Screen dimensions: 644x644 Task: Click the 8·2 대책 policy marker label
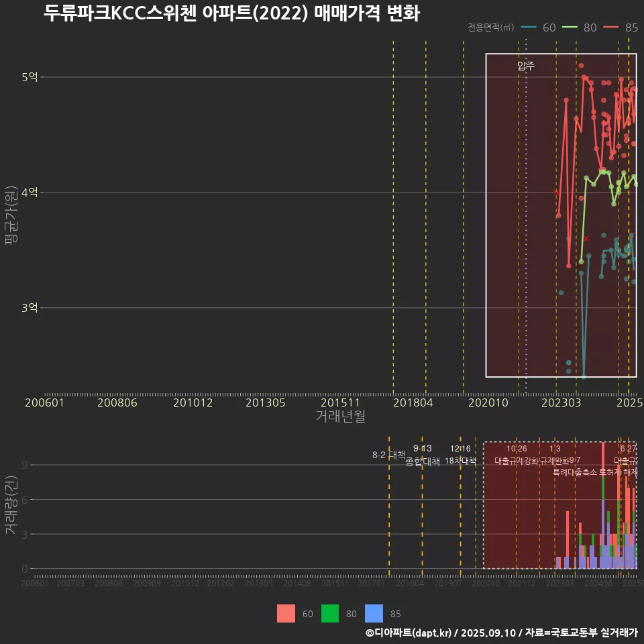point(388,455)
